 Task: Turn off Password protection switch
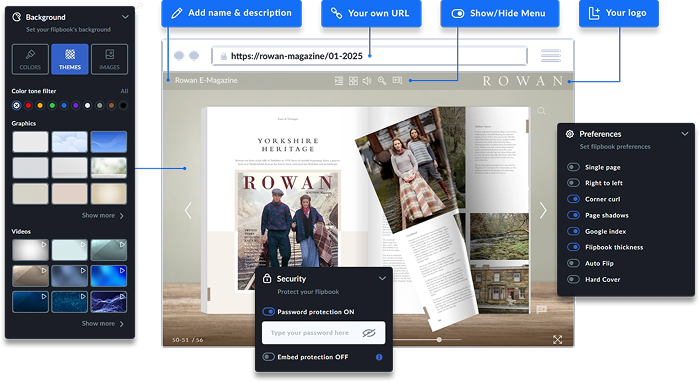pos(268,311)
